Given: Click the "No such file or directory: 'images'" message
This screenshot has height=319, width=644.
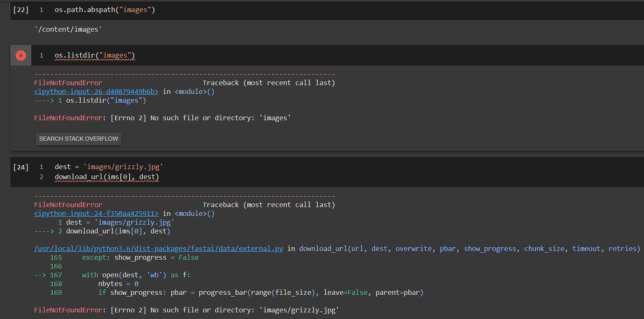Looking at the screenshot, I should pyautogui.click(x=201, y=118).
